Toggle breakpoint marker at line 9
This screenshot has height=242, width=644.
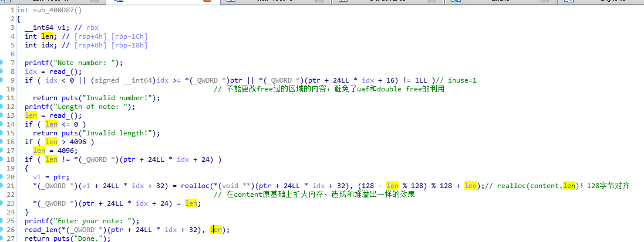[3, 80]
